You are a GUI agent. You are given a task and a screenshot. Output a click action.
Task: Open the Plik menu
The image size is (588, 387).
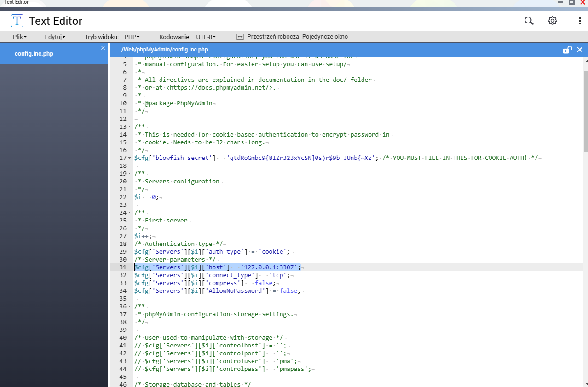click(x=20, y=37)
